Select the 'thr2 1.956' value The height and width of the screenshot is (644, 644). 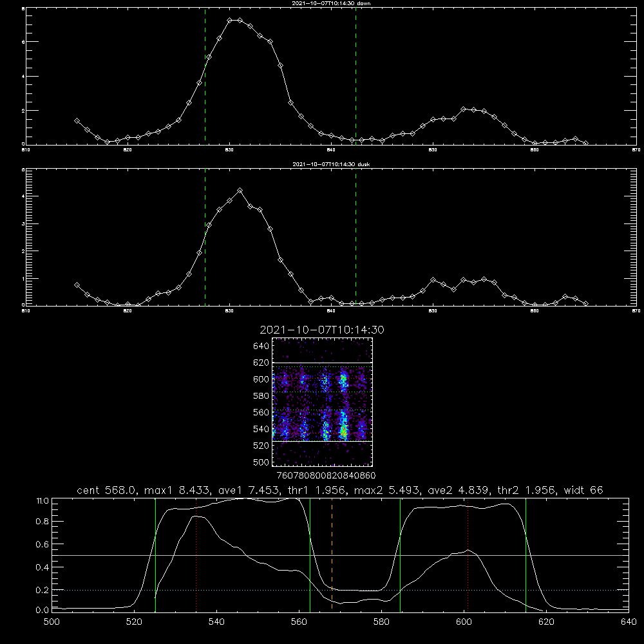pyautogui.click(x=526, y=490)
